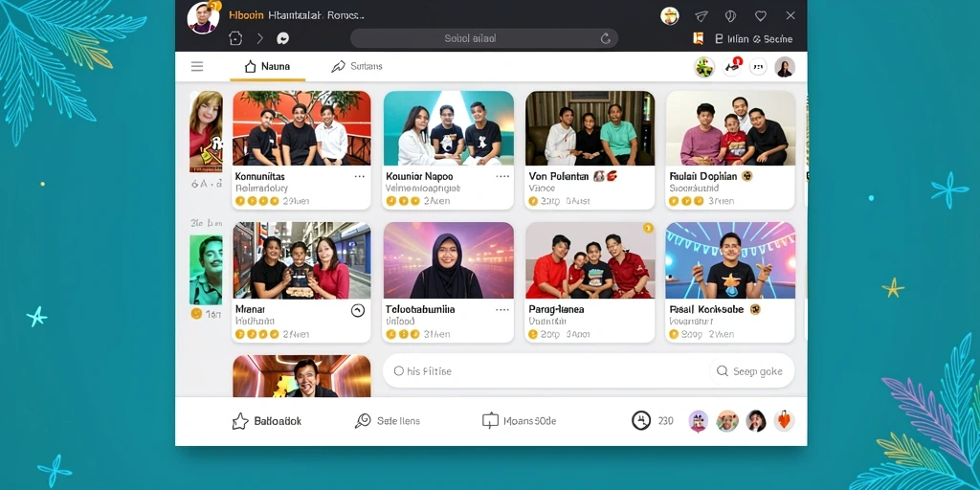The image size is (980, 490).
Task: Open Moans 50de in the bottom bar
Action: coord(520,421)
